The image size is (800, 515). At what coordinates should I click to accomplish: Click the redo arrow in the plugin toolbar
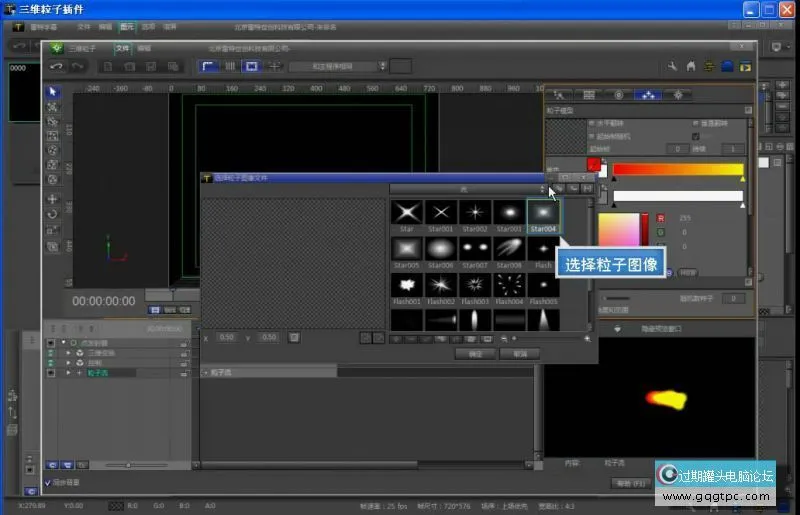point(77,66)
